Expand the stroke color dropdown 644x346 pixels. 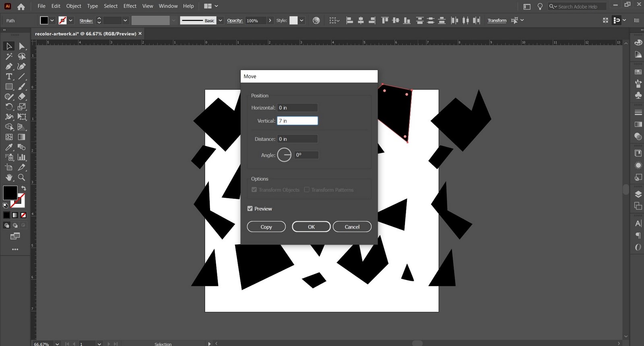pyautogui.click(x=71, y=21)
